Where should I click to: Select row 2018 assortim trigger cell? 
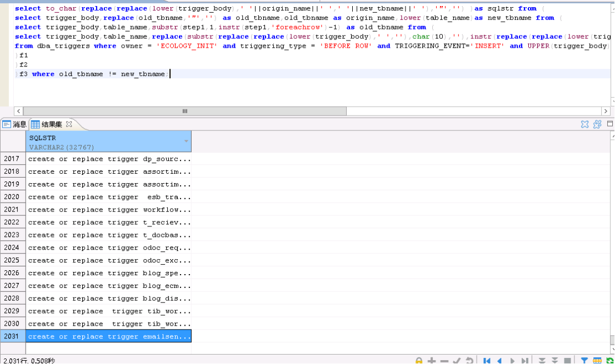click(x=109, y=171)
